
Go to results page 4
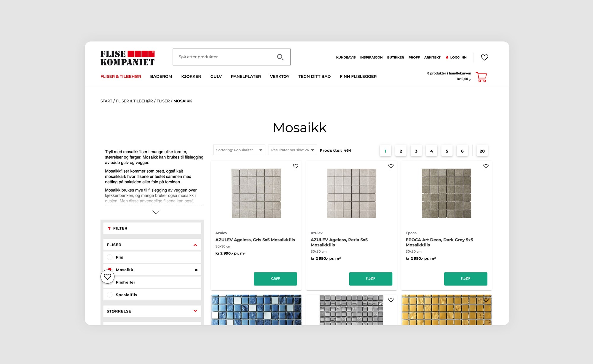431,151
